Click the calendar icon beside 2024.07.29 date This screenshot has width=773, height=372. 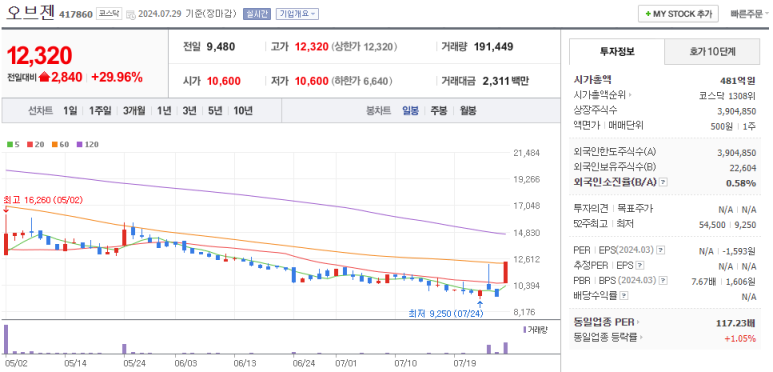click(x=131, y=15)
